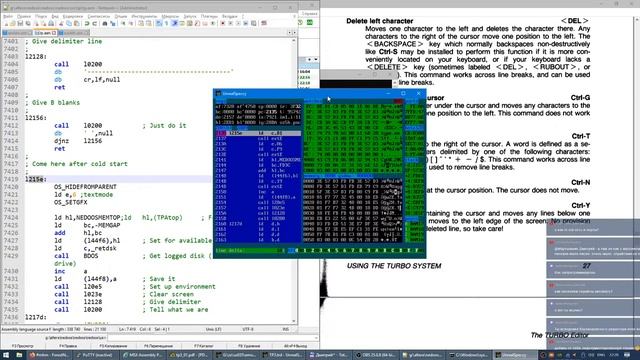
Task: Click the editor scrollbar down arrow
Action: [x=293, y=321]
